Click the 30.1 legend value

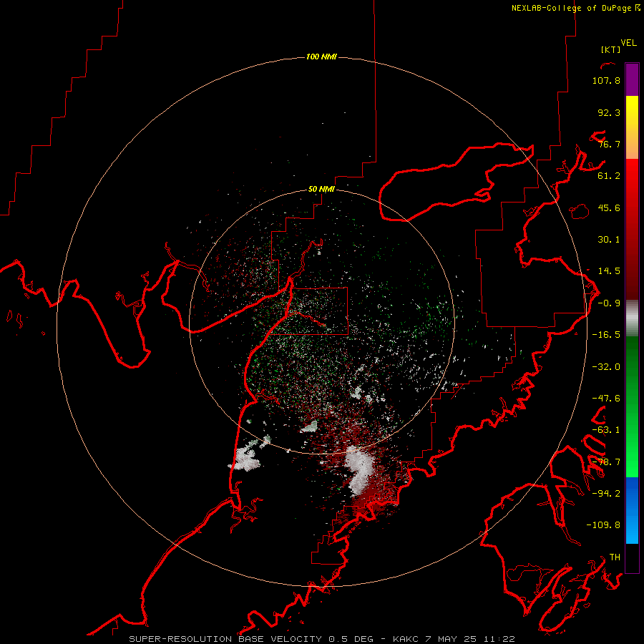click(609, 240)
